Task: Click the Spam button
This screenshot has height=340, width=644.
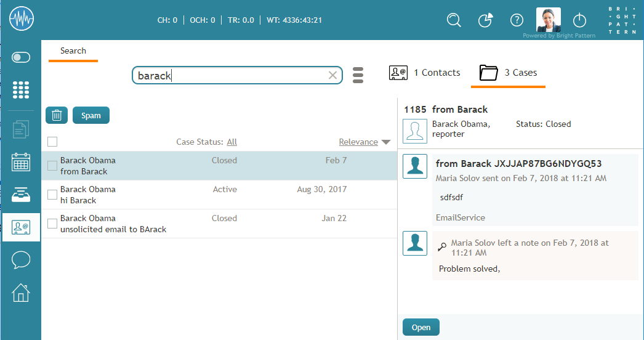Action: pyautogui.click(x=91, y=115)
